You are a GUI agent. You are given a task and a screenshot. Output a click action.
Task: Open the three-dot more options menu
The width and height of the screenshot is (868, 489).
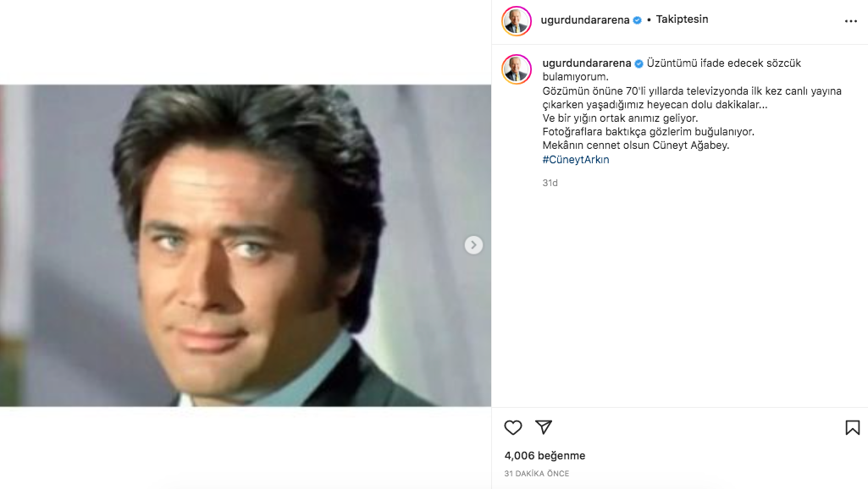850,20
